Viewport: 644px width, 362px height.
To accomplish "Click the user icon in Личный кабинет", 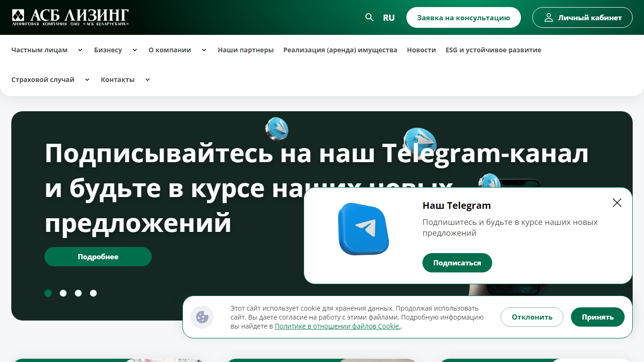I will [x=548, y=17].
